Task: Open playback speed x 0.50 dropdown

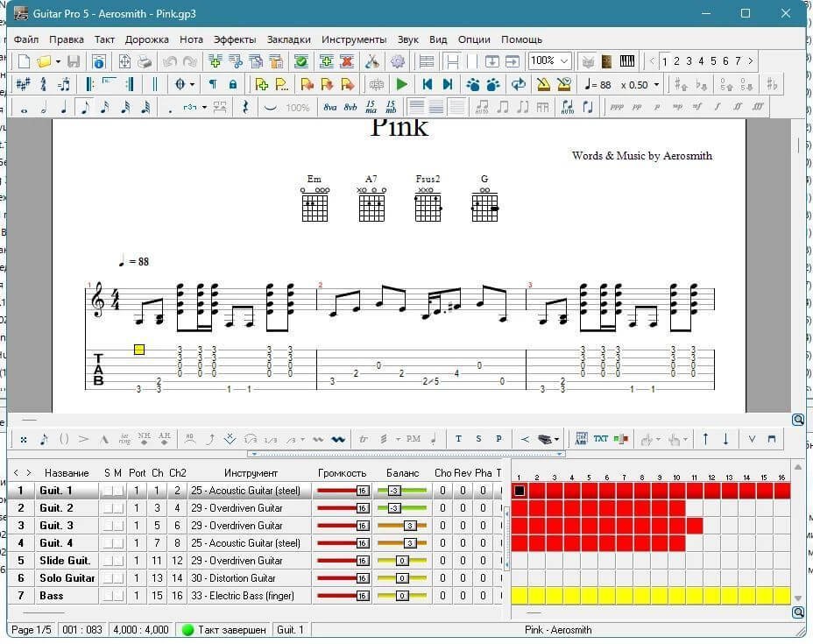Action: (656, 84)
